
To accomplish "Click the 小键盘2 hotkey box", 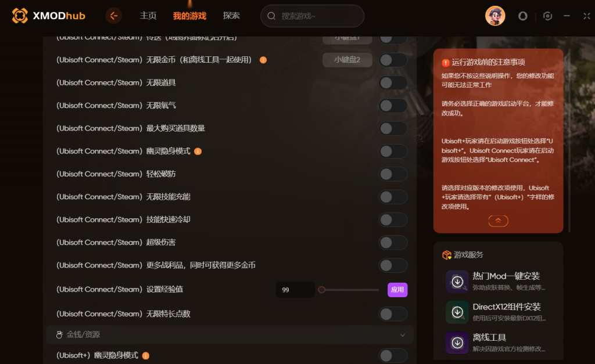I will [x=347, y=60].
